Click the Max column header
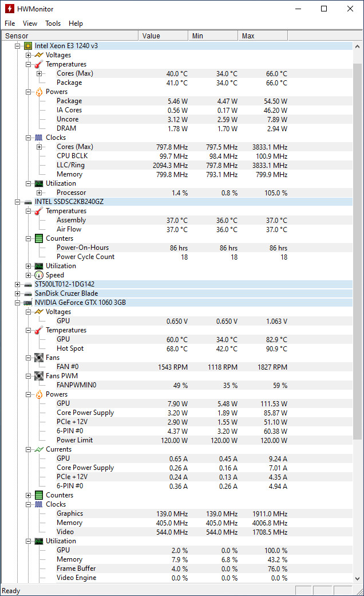Viewport: 364px width, 596px height. click(x=263, y=36)
